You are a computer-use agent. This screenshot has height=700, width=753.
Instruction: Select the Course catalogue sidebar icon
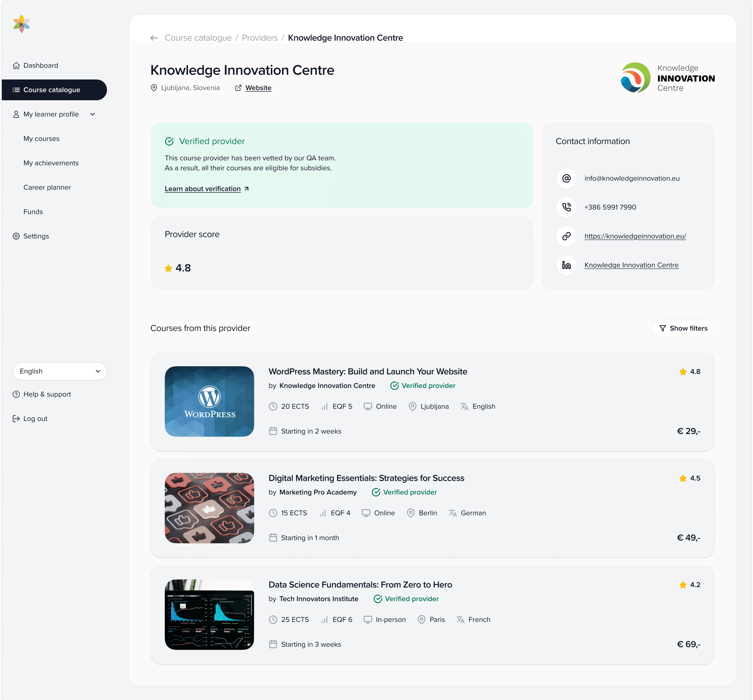[16, 90]
